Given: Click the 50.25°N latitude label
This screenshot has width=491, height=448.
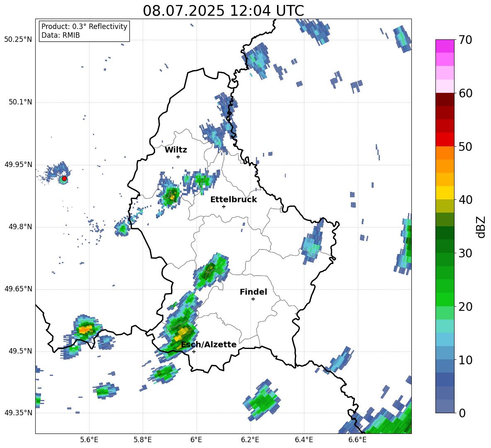Looking at the screenshot, I should click(x=18, y=40).
